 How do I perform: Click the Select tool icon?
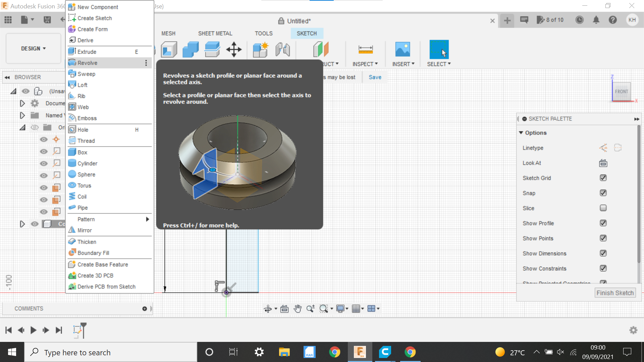(x=439, y=49)
